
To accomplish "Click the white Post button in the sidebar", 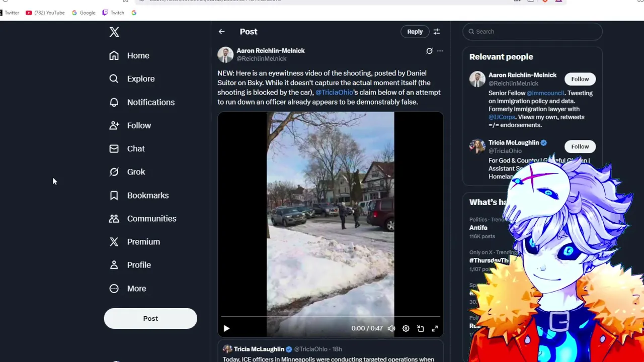I will [150, 318].
